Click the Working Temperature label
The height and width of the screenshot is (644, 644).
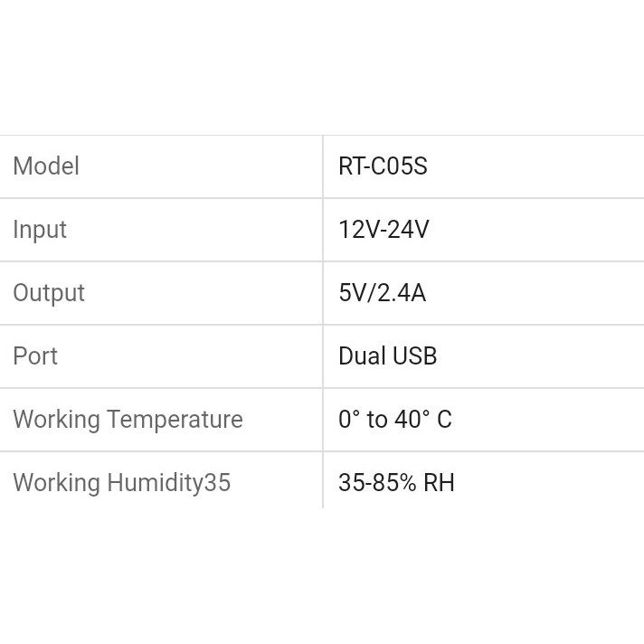(x=128, y=420)
